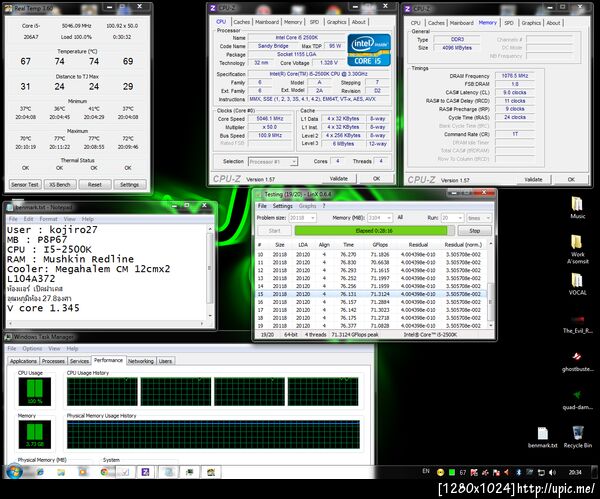The width and height of the screenshot is (600, 499).
Task: Click the EN language indicator
Action: 426,471
